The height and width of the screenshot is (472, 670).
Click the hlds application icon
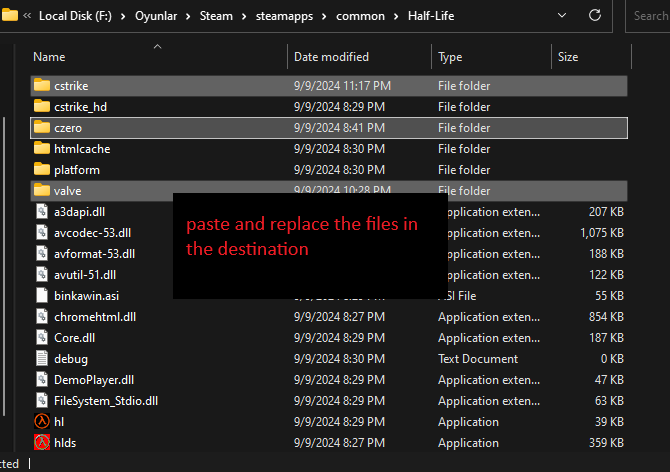[x=42, y=443]
